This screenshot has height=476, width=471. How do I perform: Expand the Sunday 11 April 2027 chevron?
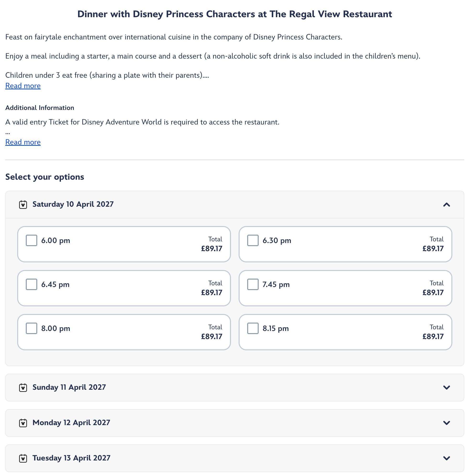click(x=446, y=388)
